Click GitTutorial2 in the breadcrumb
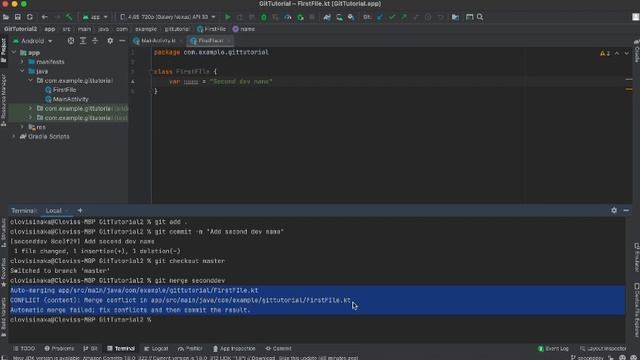Image resolution: width=640 pixels, height=360 pixels. pyautogui.click(x=20, y=29)
